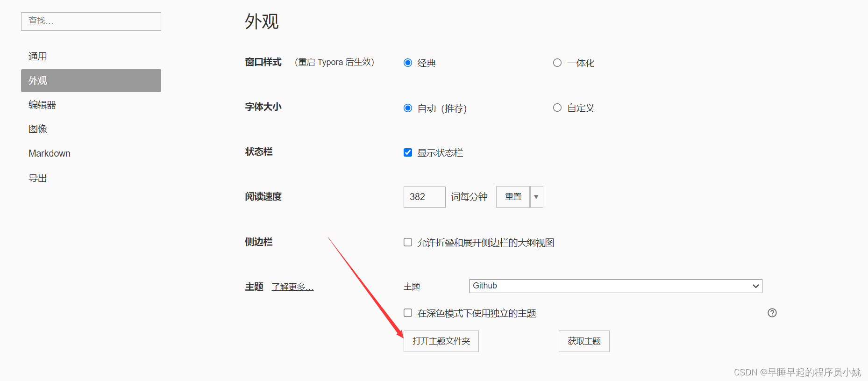The height and width of the screenshot is (381, 868).
Task: Select the 经典 window style radio button
Action: 408,63
